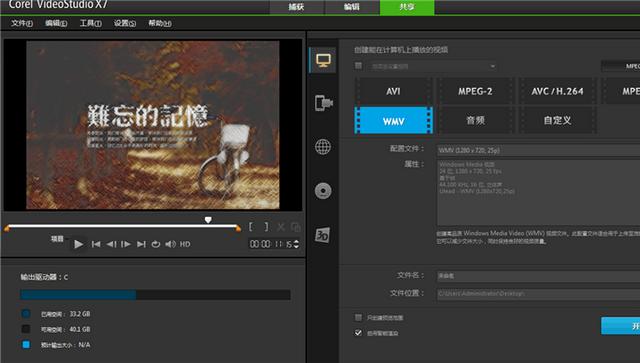The height and width of the screenshot is (363, 640).
Task: Open the 配置文件 profile dropdown
Action: tap(538, 150)
